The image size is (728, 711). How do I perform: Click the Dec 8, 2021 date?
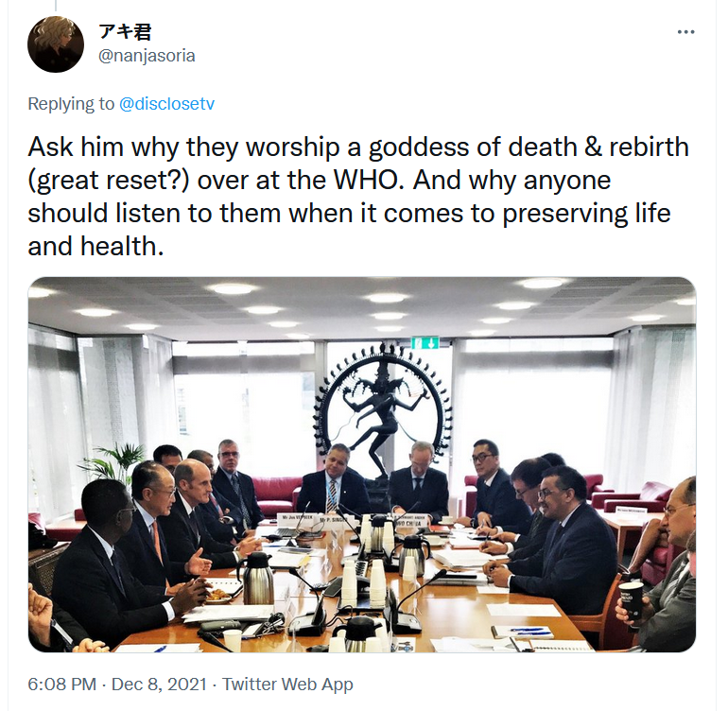click(159, 685)
